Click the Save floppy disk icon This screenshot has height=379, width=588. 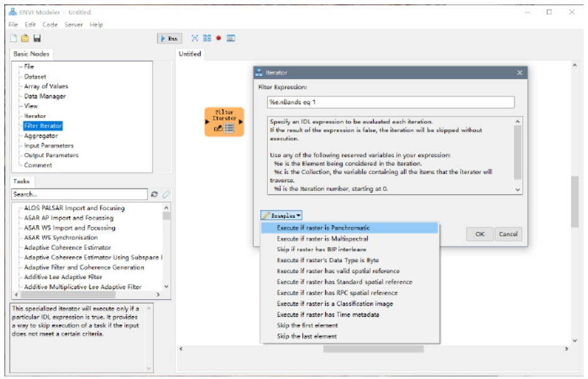pos(37,38)
